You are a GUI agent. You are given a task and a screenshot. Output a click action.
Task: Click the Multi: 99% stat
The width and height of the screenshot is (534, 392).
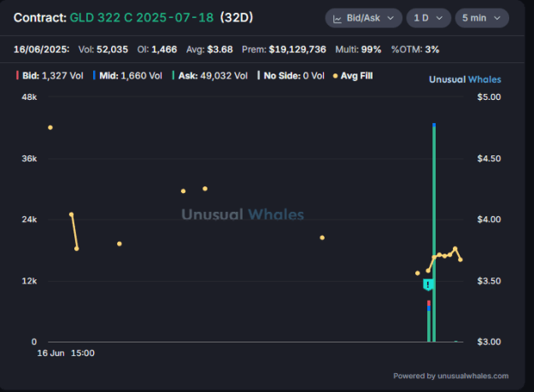358,50
